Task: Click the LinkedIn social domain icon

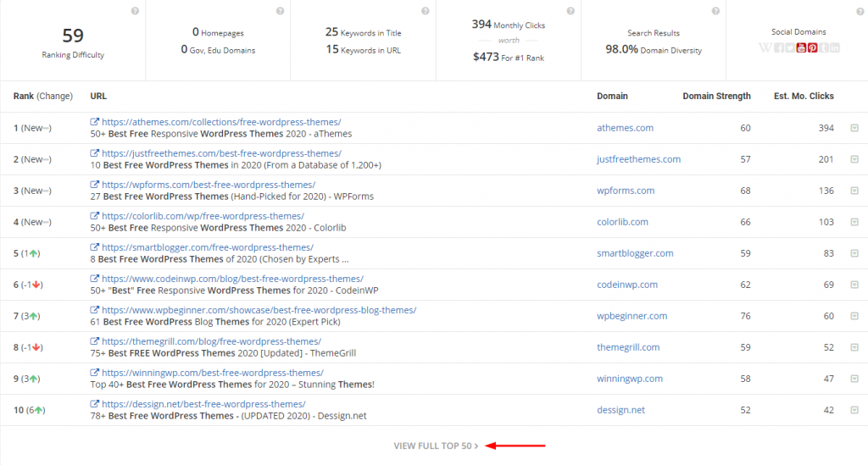Action: (x=835, y=47)
